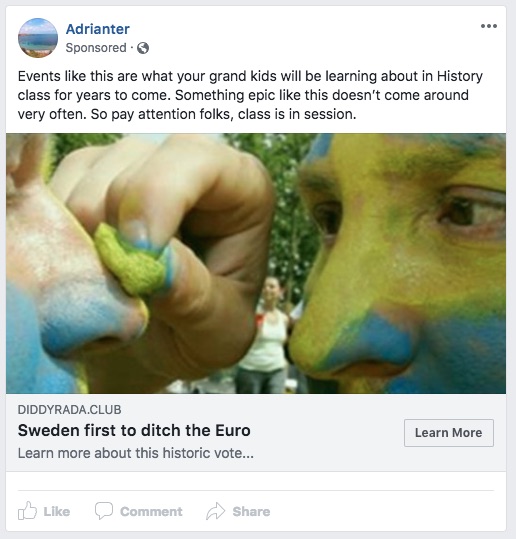Click the Learn More button
This screenshot has width=516, height=539.
tap(449, 433)
